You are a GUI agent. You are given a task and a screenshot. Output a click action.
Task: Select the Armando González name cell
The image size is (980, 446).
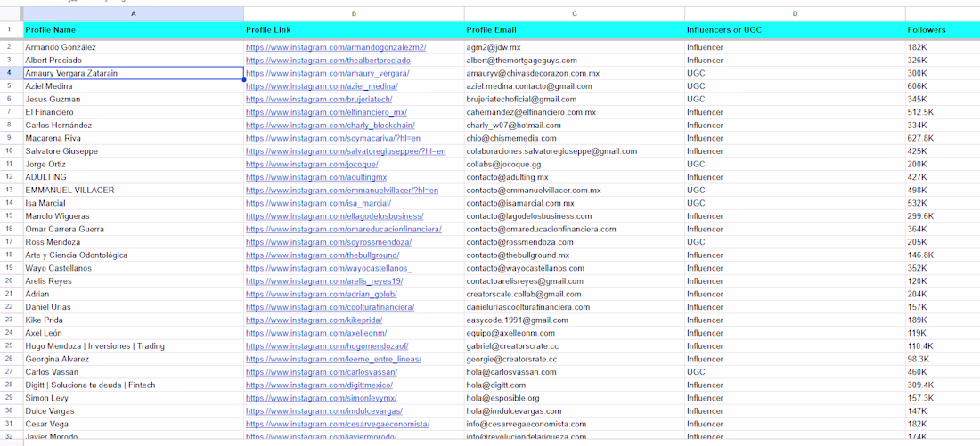coord(133,47)
